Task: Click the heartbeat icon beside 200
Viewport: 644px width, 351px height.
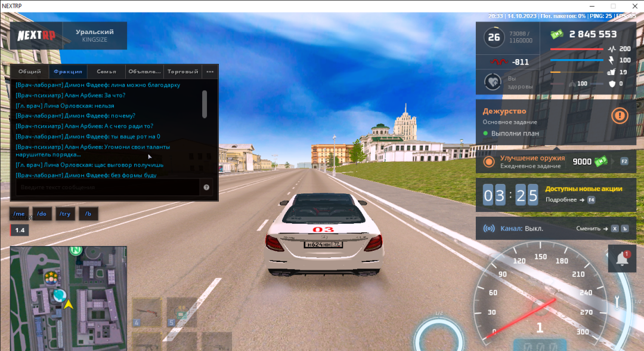Action: click(x=612, y=49)
